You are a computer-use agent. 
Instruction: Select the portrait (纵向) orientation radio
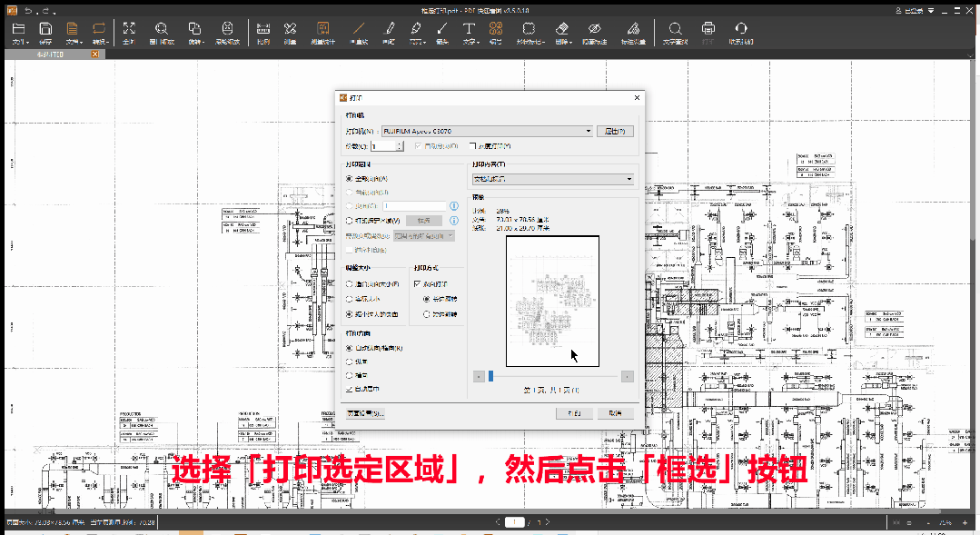350,362
